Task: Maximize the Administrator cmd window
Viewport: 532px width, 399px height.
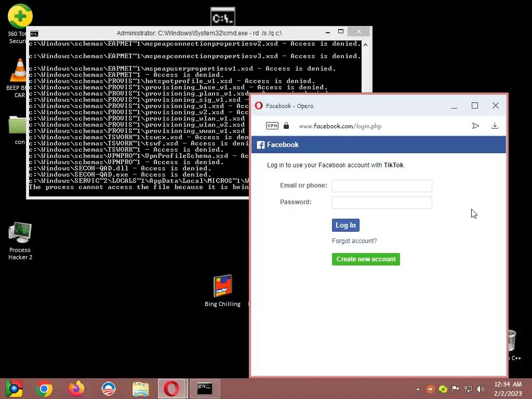Action: click(x=341, y=32)
